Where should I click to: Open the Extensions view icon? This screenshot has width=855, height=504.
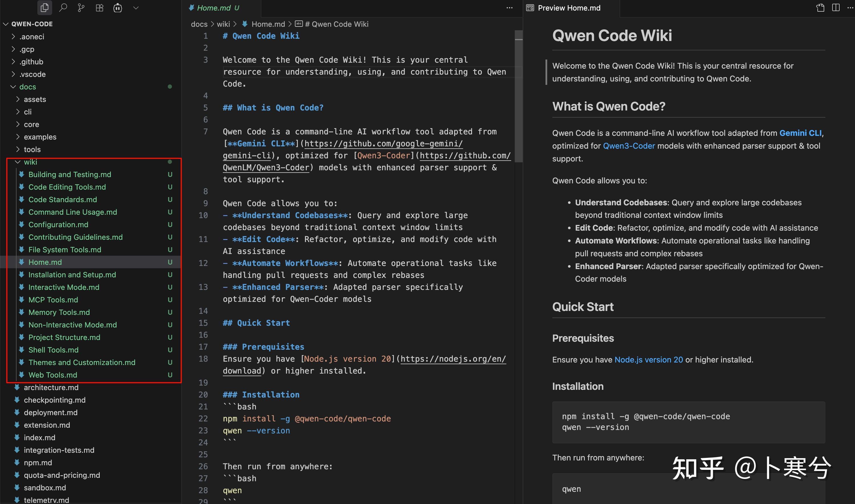click(99, 7)
